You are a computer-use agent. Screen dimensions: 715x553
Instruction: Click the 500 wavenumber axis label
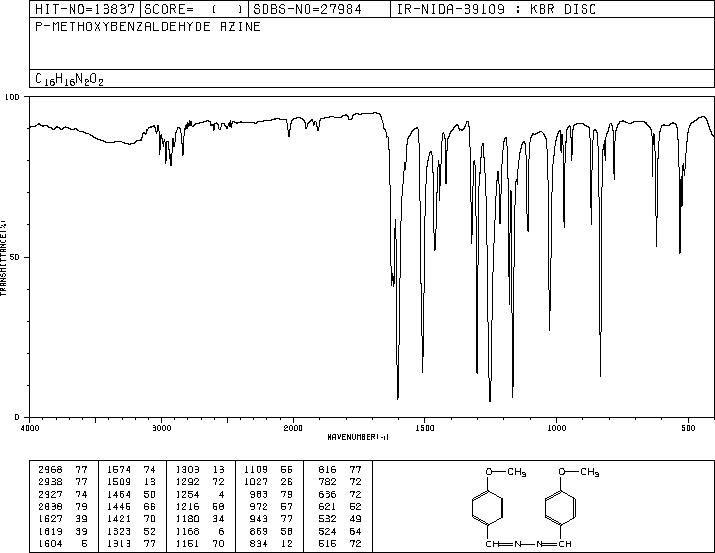(688, 428)
